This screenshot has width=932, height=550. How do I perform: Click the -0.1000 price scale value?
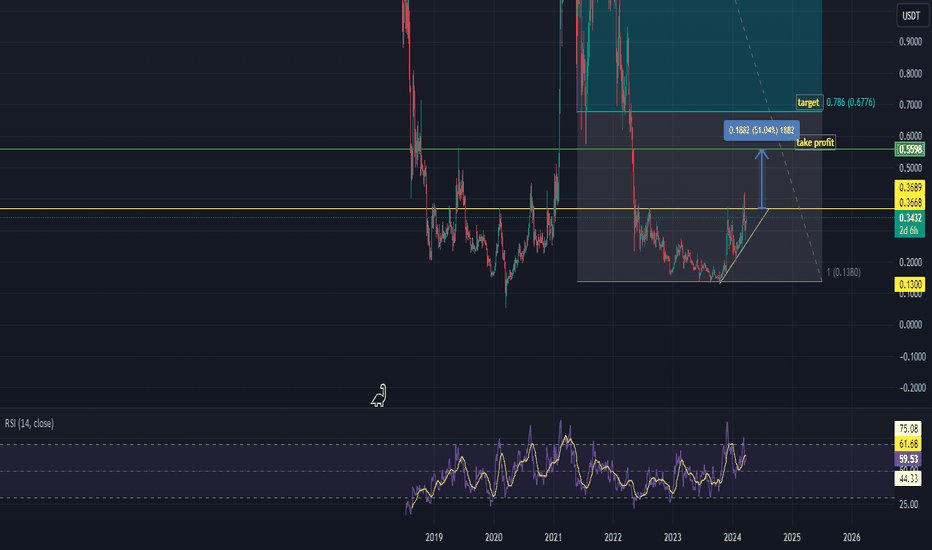point(911,357)
